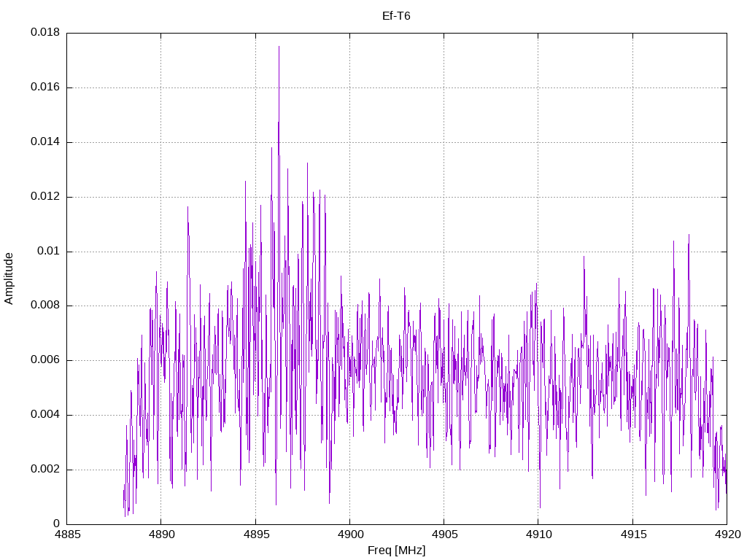Click the tallest spectrum peak near 4896 MHz

click(x=279, y=47)
